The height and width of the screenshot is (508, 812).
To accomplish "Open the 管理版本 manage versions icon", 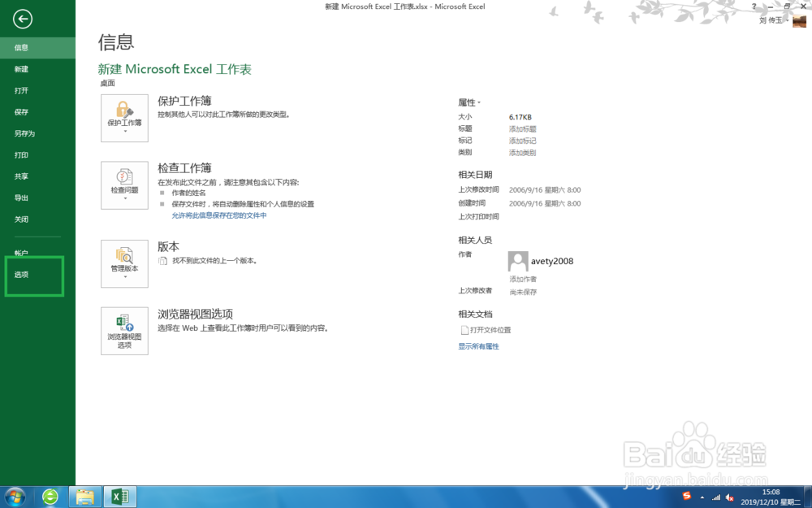I will [x=123, y=259].
